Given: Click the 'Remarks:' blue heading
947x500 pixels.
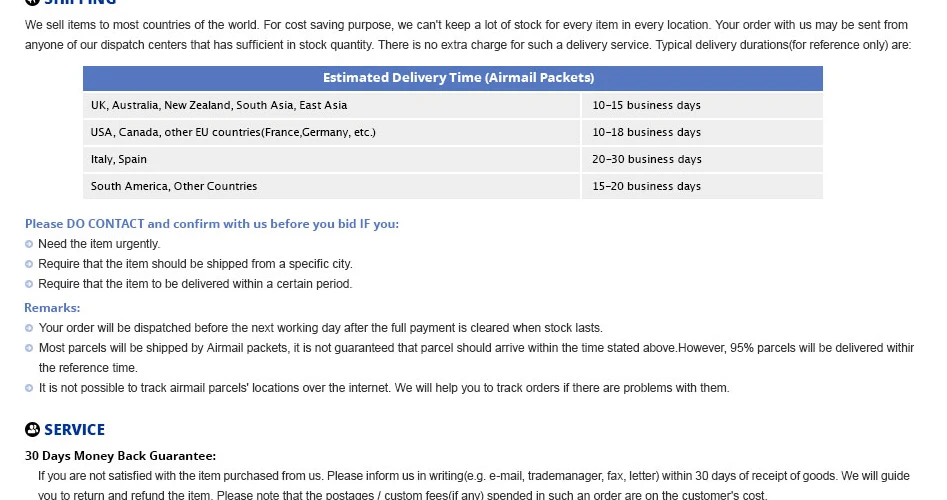Looking at the screenshot, I should point(52,308).
